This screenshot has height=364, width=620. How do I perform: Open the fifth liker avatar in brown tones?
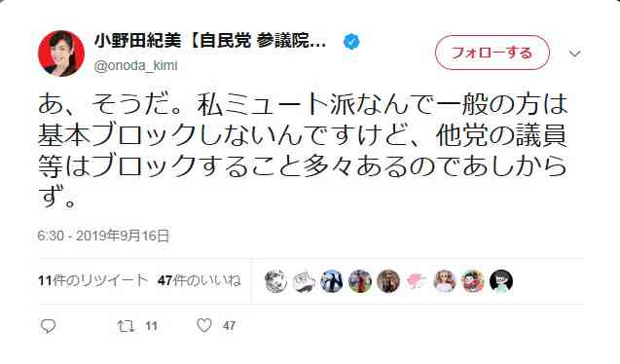tap(388, 281)
